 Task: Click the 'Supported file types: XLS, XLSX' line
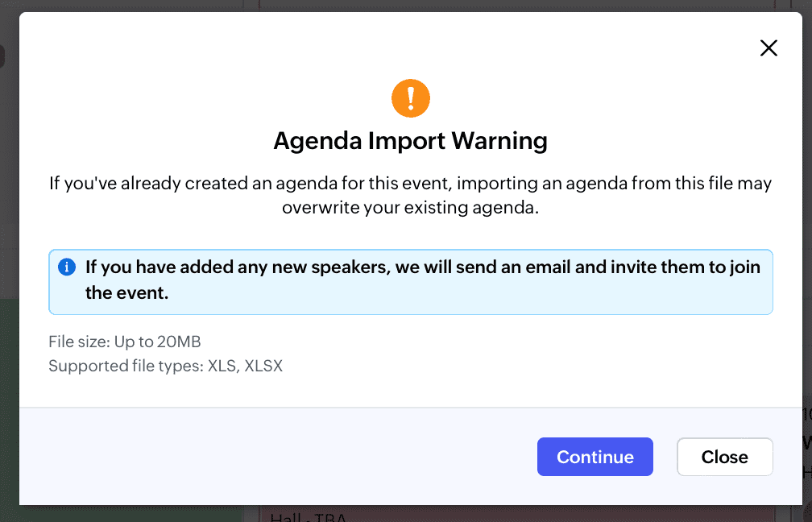click(x=165, y=366)
